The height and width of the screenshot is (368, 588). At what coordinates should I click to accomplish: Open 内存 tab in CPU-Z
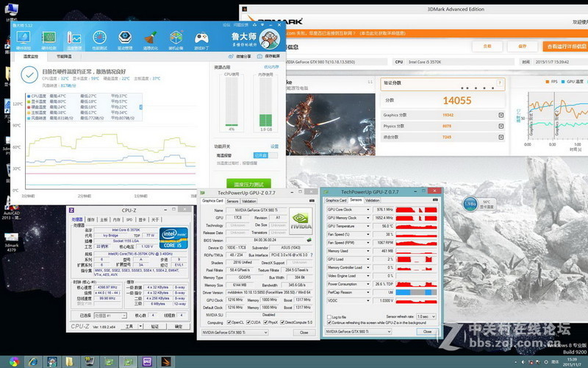(117, 219)
